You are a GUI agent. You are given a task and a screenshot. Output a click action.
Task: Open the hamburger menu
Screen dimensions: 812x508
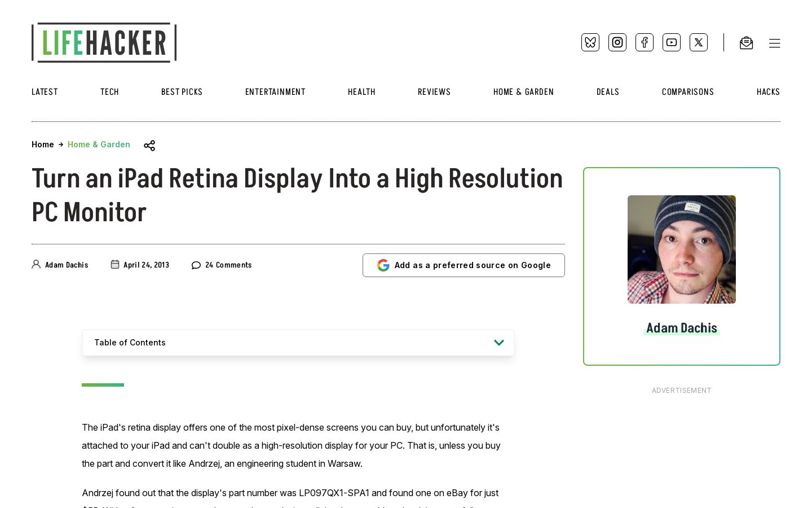click(x=775, y=43)
